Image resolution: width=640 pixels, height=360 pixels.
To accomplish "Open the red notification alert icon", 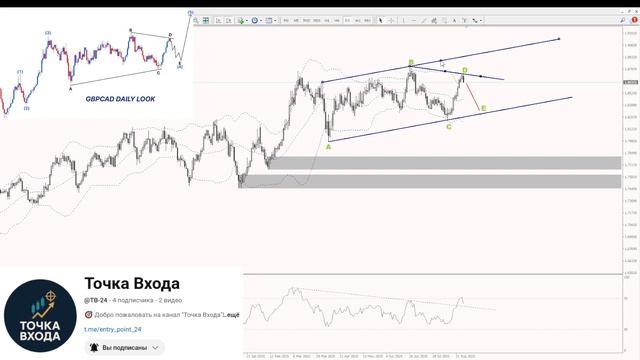I will pos(635,20).
